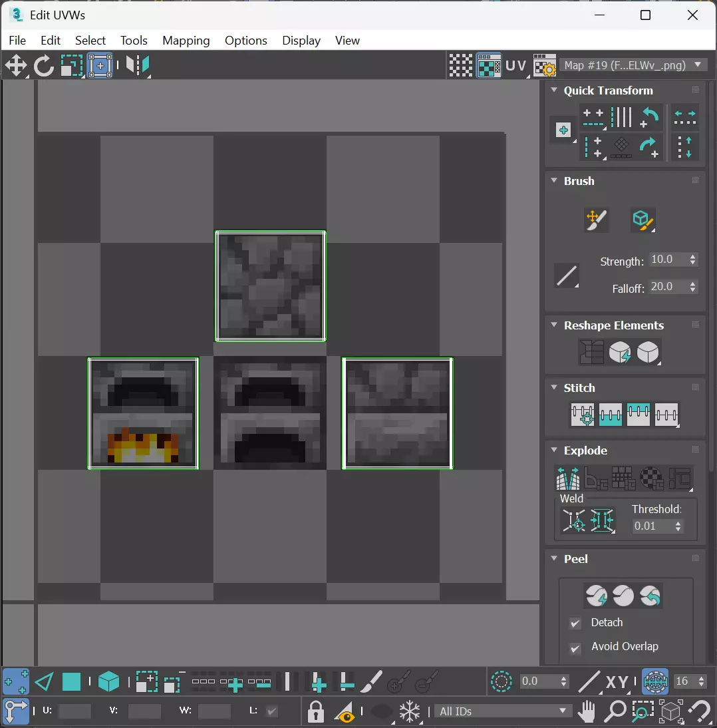Select the Rotate tool
717x728 pixels.
click(44, 65)
